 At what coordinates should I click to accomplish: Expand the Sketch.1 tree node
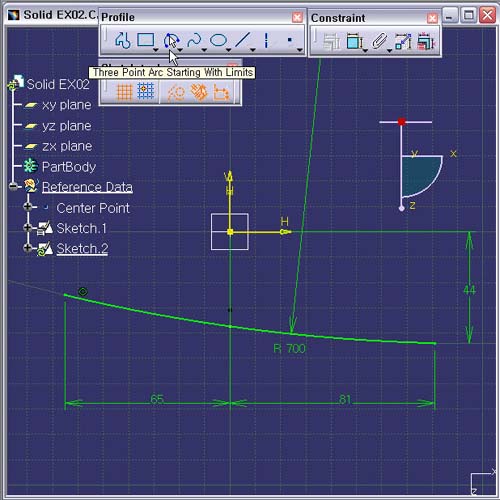[x=28, y=228]
